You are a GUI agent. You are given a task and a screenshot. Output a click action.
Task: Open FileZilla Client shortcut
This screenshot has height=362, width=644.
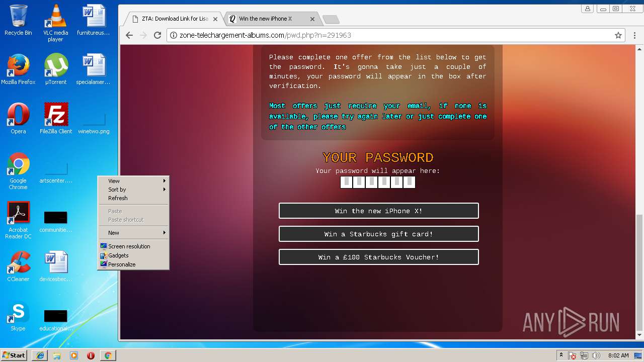(x=56, y=119)
